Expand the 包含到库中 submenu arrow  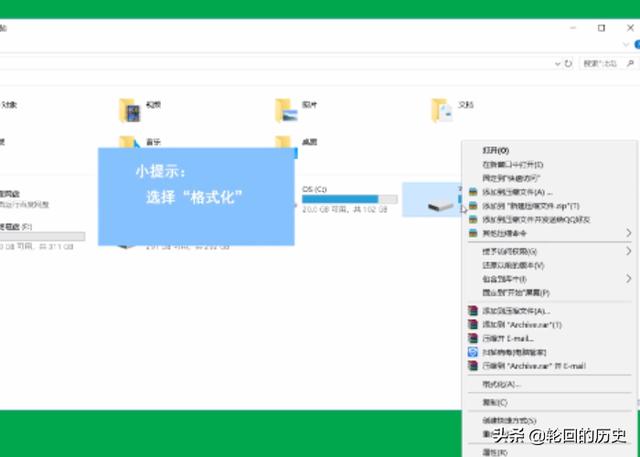629,279
